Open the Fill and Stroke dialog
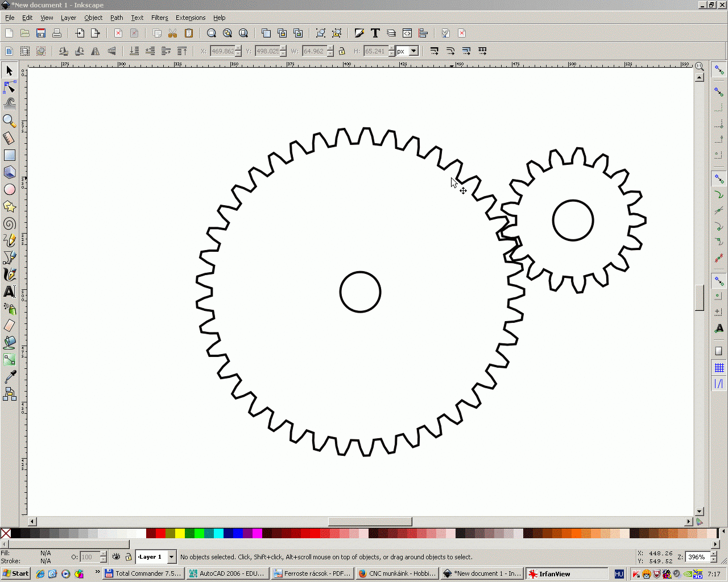This screenshot has width=728, height=582. tap(359, 33)
